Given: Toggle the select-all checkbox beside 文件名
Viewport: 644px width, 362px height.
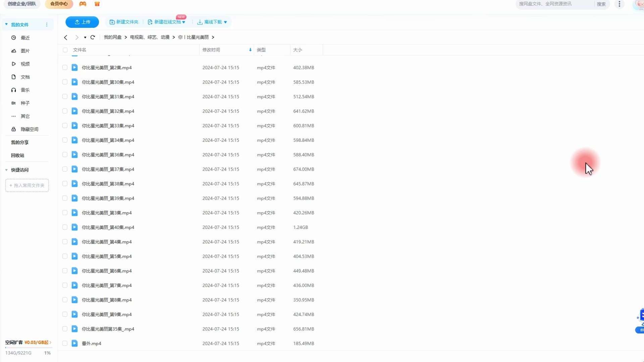Looking at the screenshot, I should click(65, 50).
